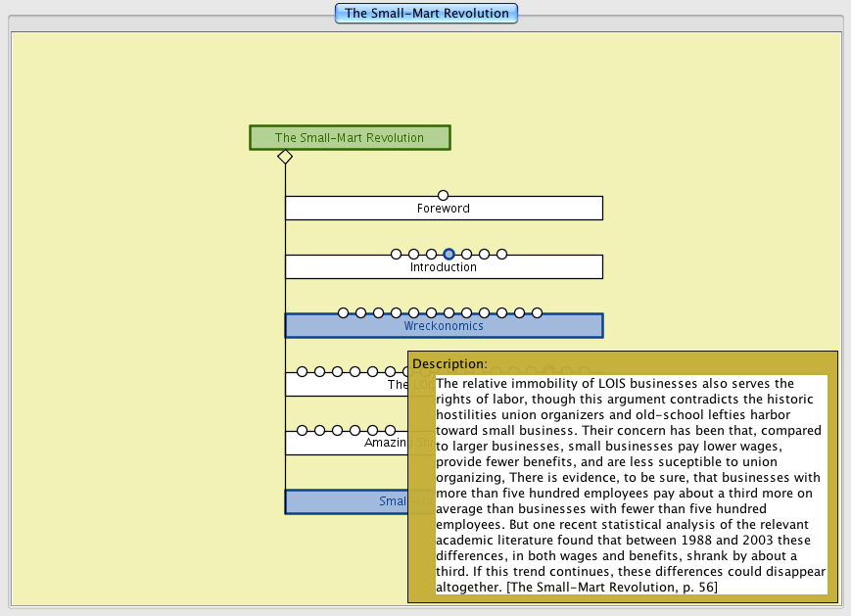Click the last circle above Introduction

[x=501, y=255]
